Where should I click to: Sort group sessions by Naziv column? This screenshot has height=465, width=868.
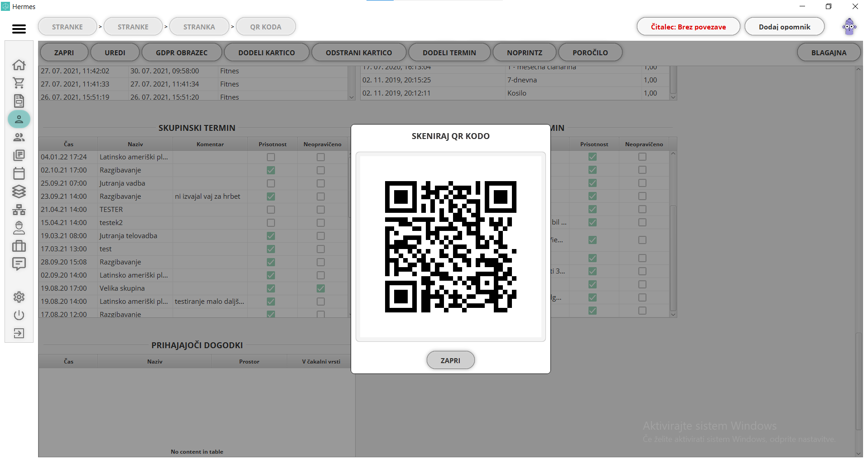[x=135, y=144]
